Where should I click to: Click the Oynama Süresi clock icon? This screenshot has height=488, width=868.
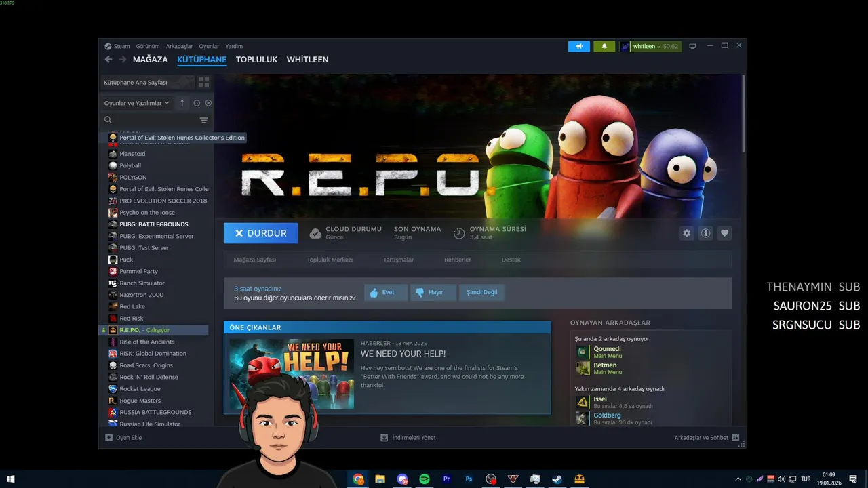(459, 233)
